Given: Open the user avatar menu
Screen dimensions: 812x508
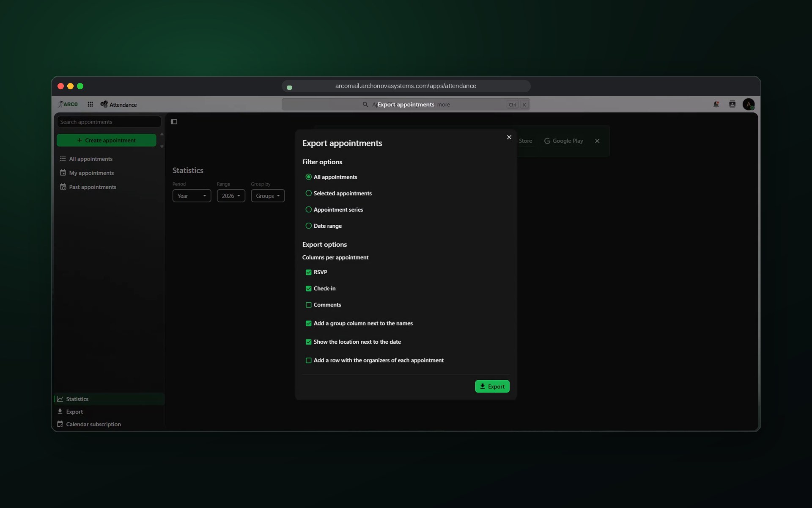Looking at the screenshot, I should (748, 104).
